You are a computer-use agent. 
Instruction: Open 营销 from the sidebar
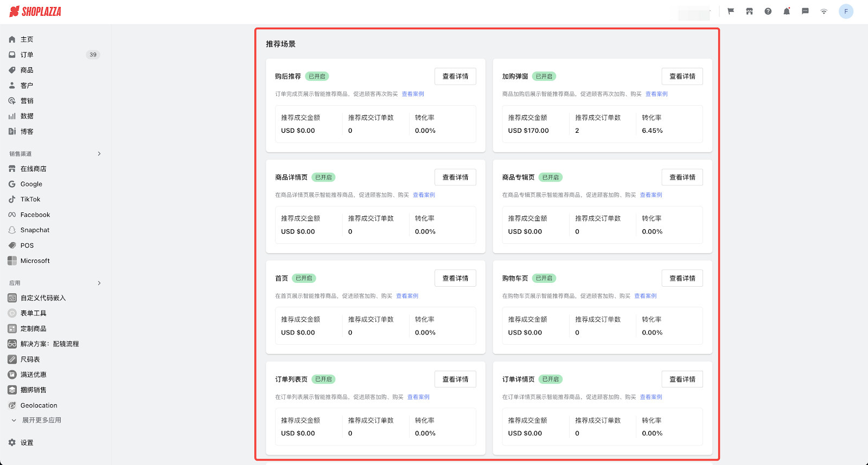(27, 101)
